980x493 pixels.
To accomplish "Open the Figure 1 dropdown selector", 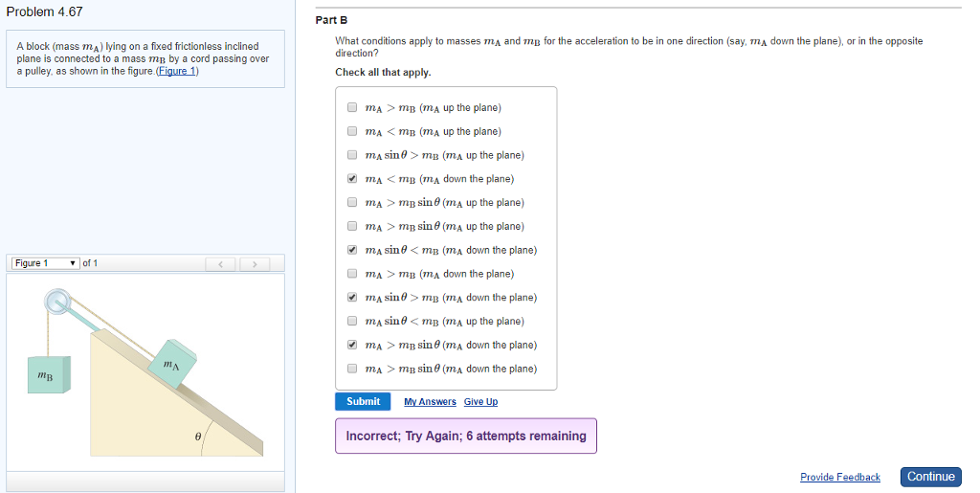I will click(46, 263).
